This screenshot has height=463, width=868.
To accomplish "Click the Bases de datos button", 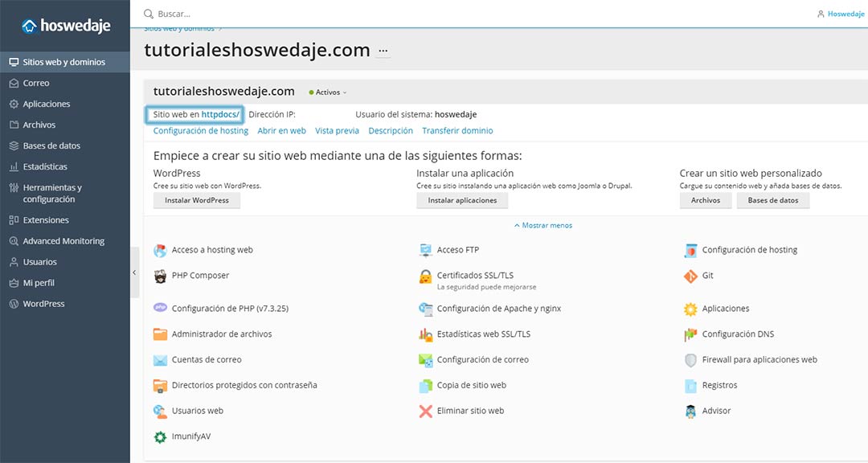I will (773, 200).
